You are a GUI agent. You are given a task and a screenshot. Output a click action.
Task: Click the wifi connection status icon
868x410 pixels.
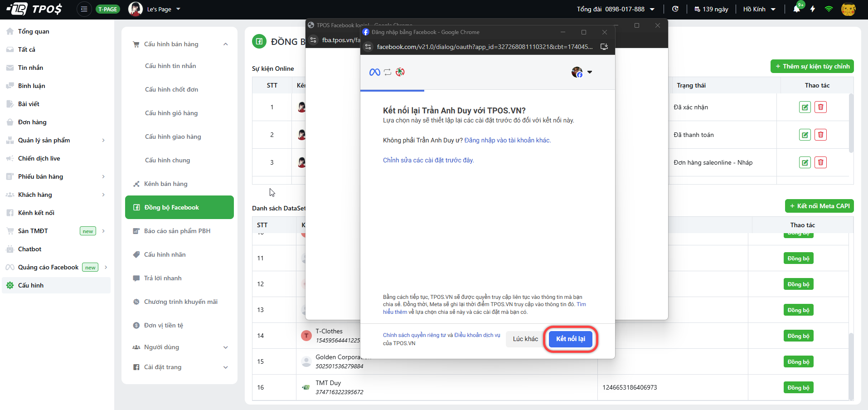click(x=829, y=9)
